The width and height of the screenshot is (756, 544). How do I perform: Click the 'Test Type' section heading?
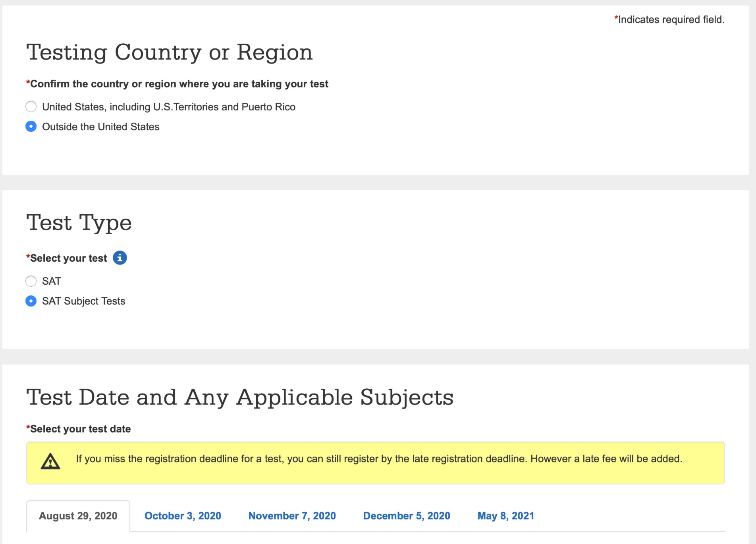pyautogui.click(x=79, y=222)
